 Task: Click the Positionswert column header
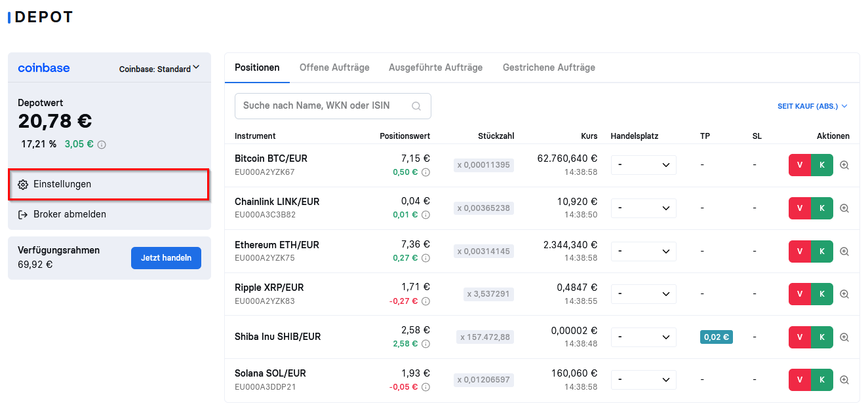(405, 136)
